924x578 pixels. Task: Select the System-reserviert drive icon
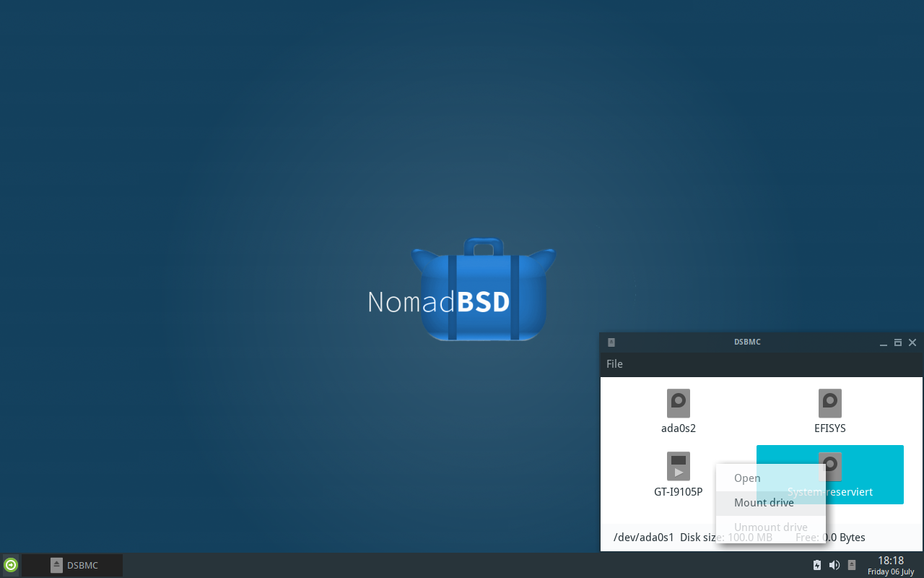pos(830,467)
